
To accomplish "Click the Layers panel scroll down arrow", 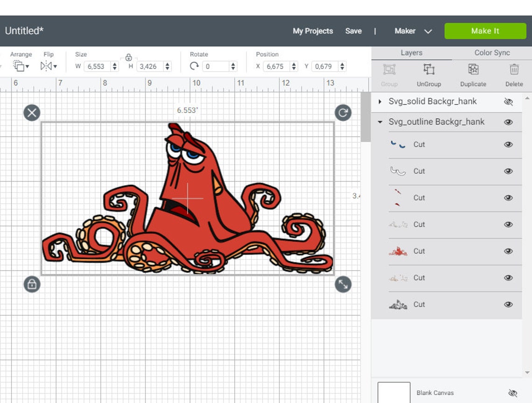I will [527, 372].
